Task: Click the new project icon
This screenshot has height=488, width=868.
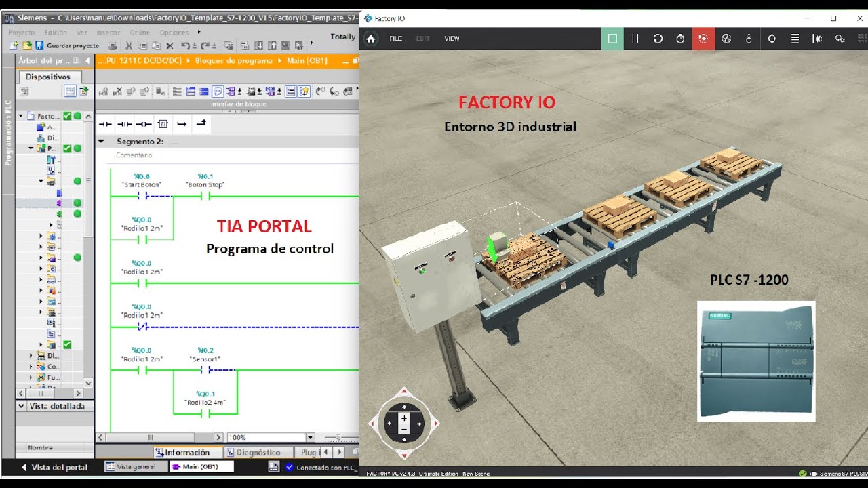Action: coord(15,45)
